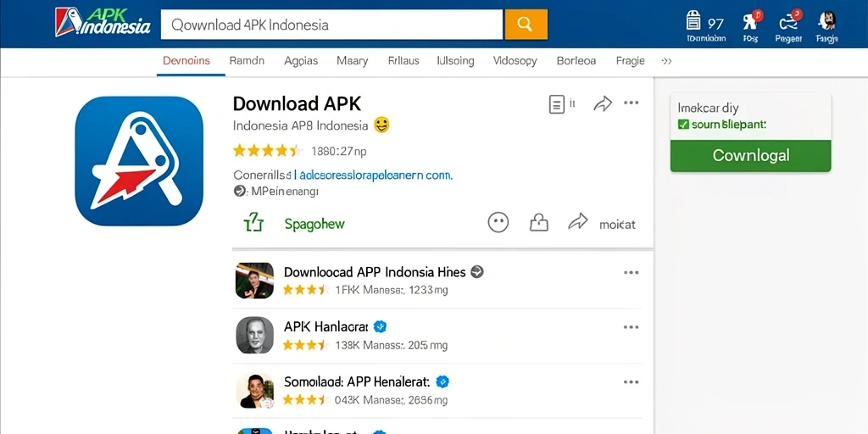
Task: Click the orange search magnifier button
Action: 526,25
